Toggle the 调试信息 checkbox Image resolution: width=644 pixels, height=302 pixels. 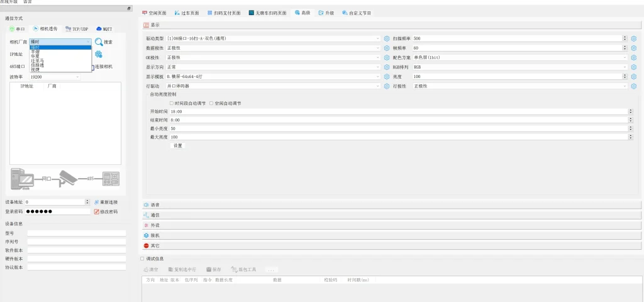tap(142, 258)
